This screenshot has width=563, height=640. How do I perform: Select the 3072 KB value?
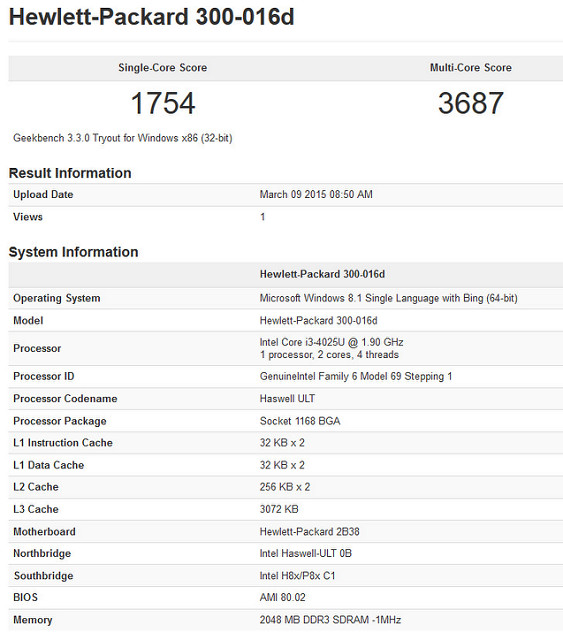tap(279, 509)
